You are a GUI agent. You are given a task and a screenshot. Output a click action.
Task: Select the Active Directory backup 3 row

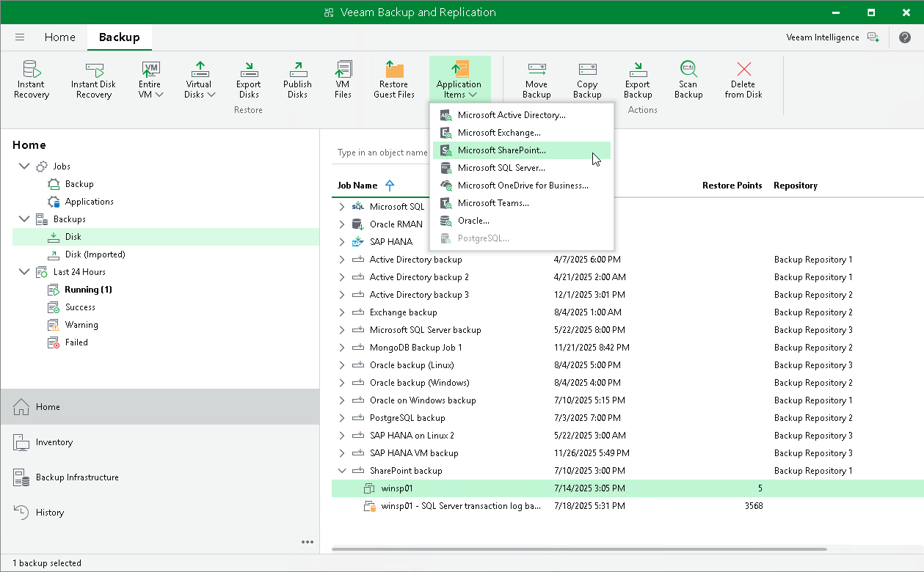627,295
